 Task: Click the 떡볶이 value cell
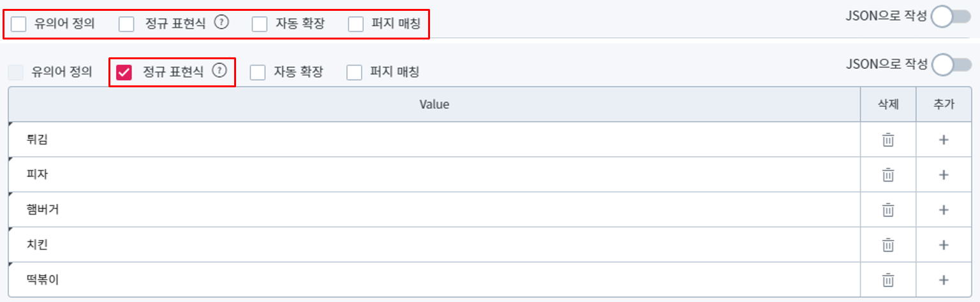click(434, 280)
